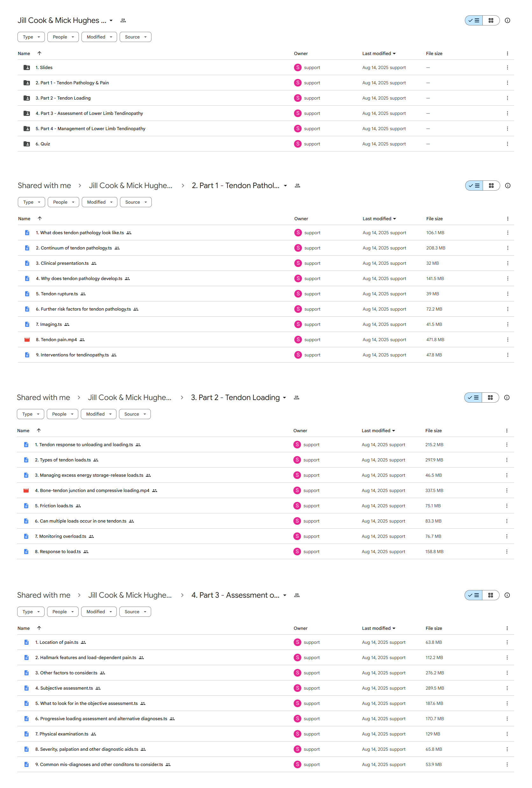Viewport: 532px width, 788px height.
Task: Open Source filter dropdown in Part 2 view
Action: point(135,414)
